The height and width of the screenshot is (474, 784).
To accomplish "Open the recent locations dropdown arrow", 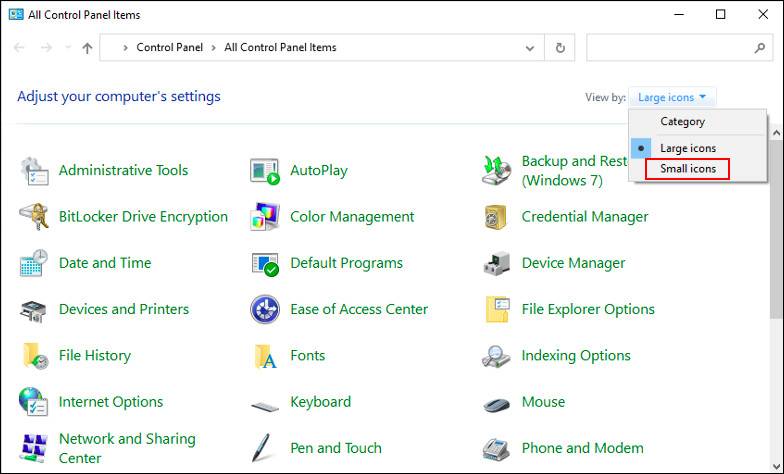I will point(68,48).
